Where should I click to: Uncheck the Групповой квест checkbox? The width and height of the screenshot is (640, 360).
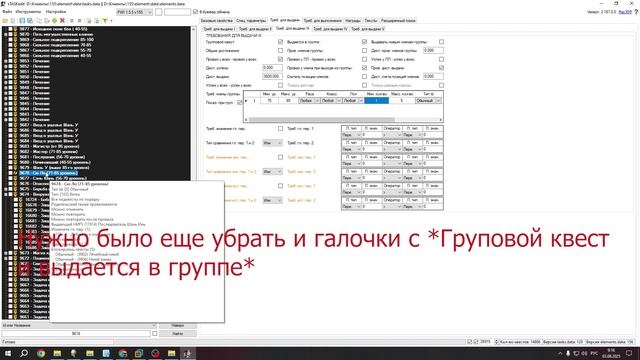[x=280, y=42]
